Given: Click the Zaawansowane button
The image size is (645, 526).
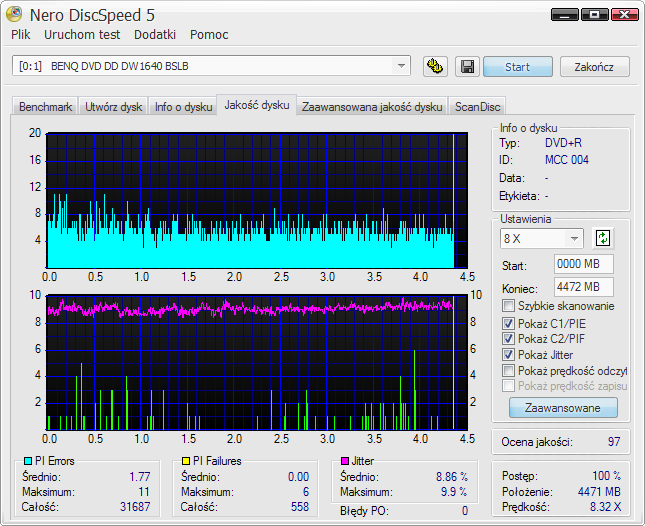Looking at the screenshot, I should [x=563, y=408].
